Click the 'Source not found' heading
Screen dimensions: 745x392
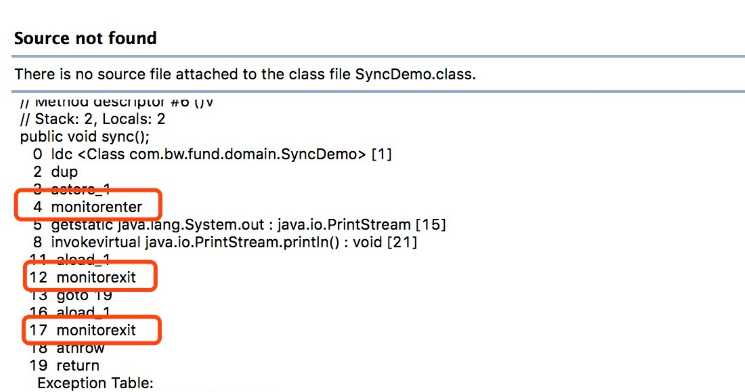(86, 38)
